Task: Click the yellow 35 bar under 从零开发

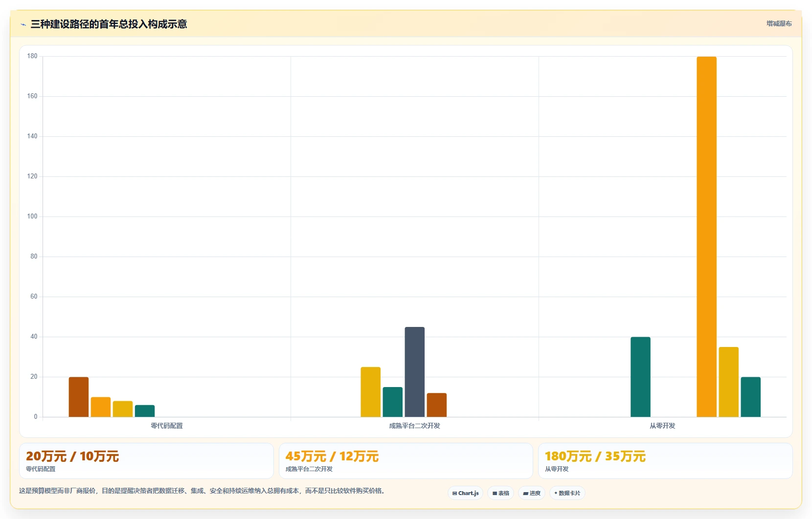Action: 728,382
